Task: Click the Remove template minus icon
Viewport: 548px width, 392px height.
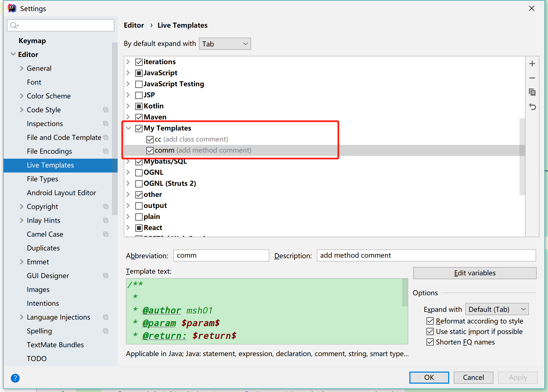Action: [532, 78]
